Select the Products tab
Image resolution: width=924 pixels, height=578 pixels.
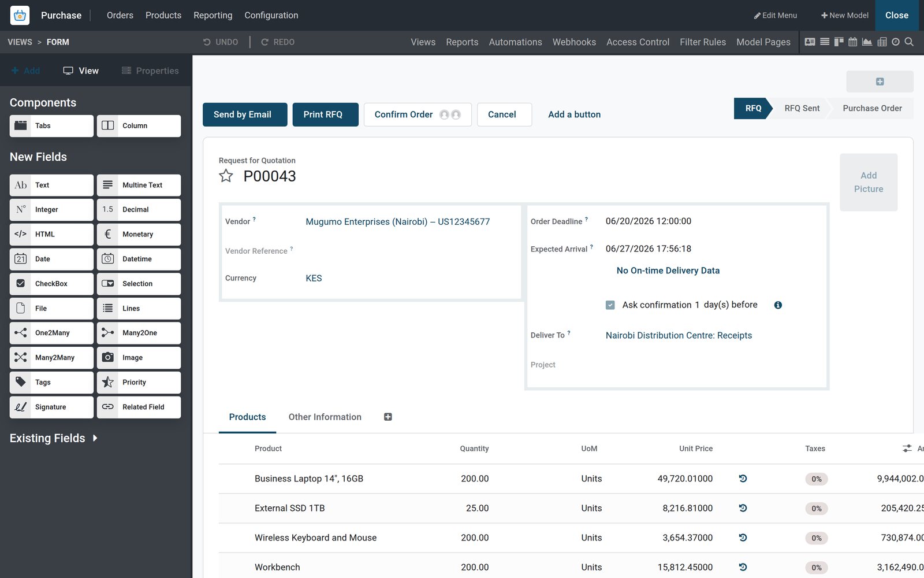point(247,417)
